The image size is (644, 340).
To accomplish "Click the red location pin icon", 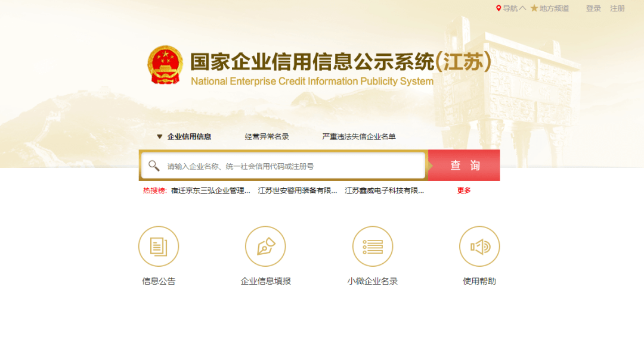I will pos(499,8).
